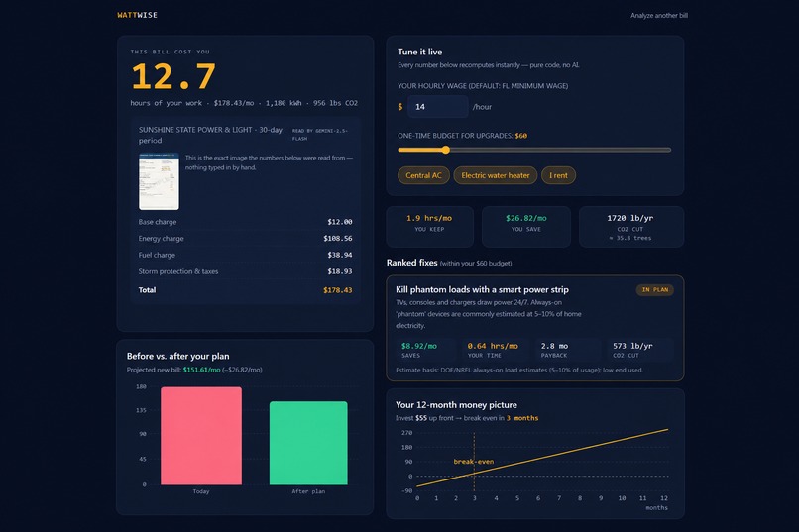
Task: Click the Tune it live heading
Action: (x=420, y=52)
